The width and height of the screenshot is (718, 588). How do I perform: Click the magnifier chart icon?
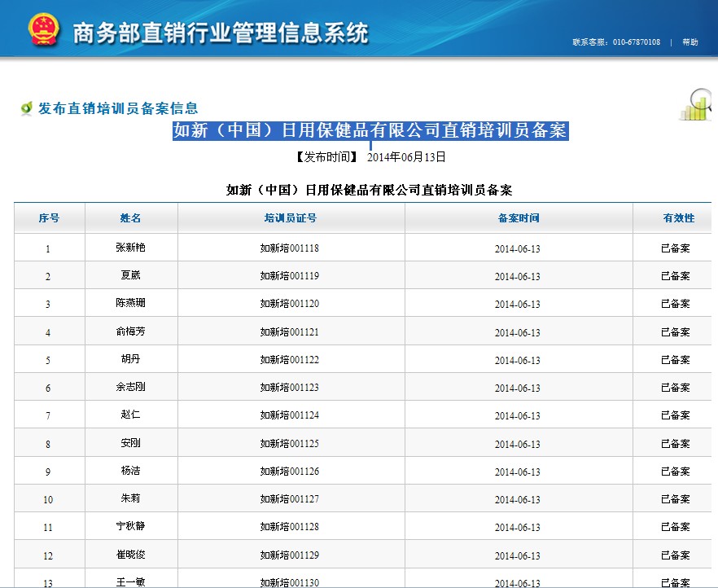(x=696, y=105)
